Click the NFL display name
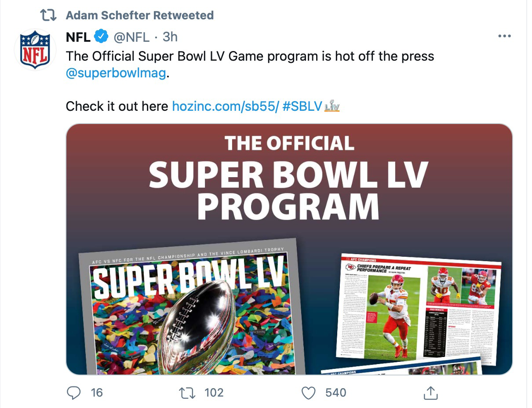This screenshot has height=408, width=532. pyautogui.click(x=78, y=37)
